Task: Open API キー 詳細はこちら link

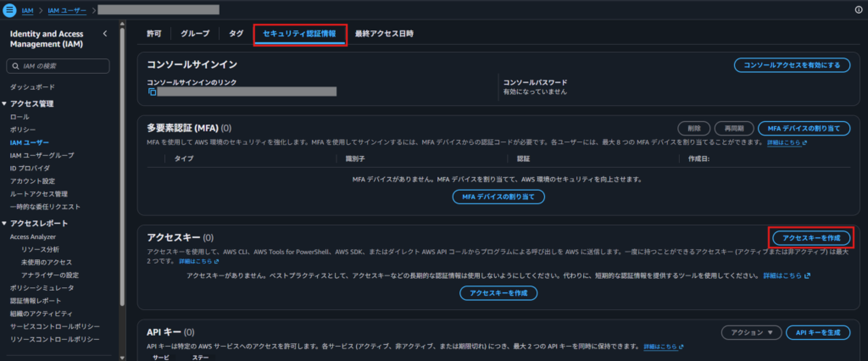Action: (x=663, y=347)
